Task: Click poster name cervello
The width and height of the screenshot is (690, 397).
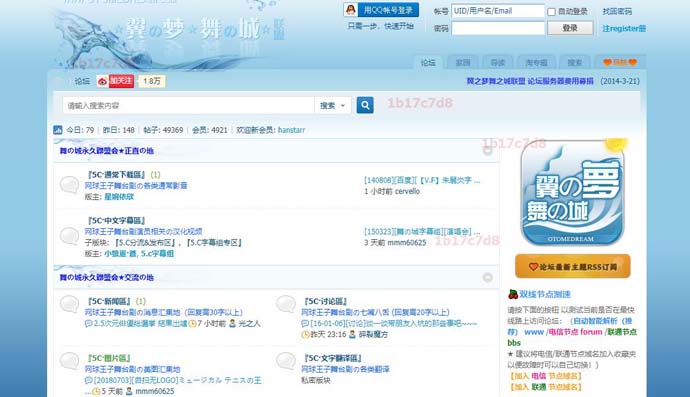Action: pos(407,191)
